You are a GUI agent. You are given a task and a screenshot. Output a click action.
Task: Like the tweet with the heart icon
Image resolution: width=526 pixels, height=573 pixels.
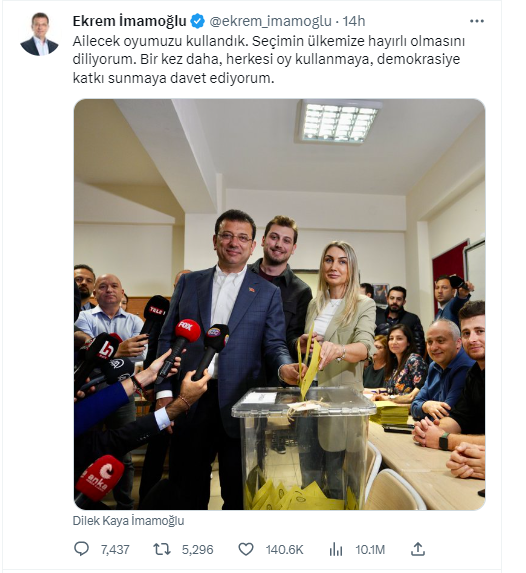click(x=246, y=549)
